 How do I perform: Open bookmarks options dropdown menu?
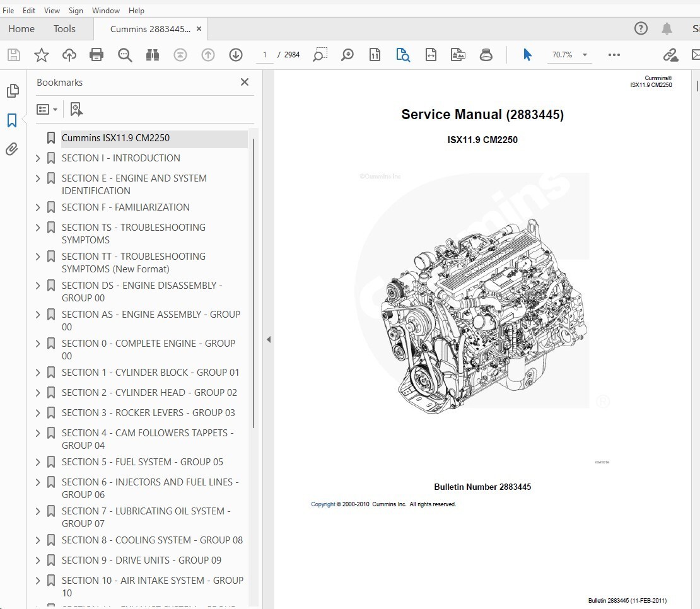pos(47,109)
